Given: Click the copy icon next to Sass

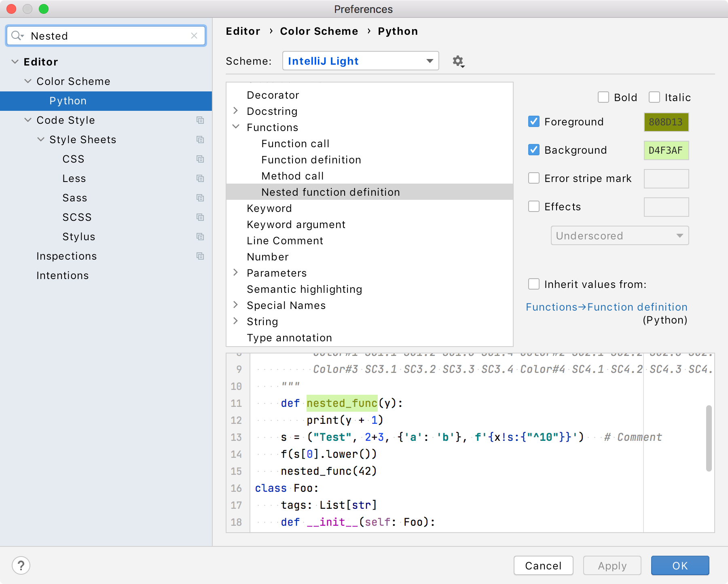Looking at the screenshot, I should tap(201, 198).
